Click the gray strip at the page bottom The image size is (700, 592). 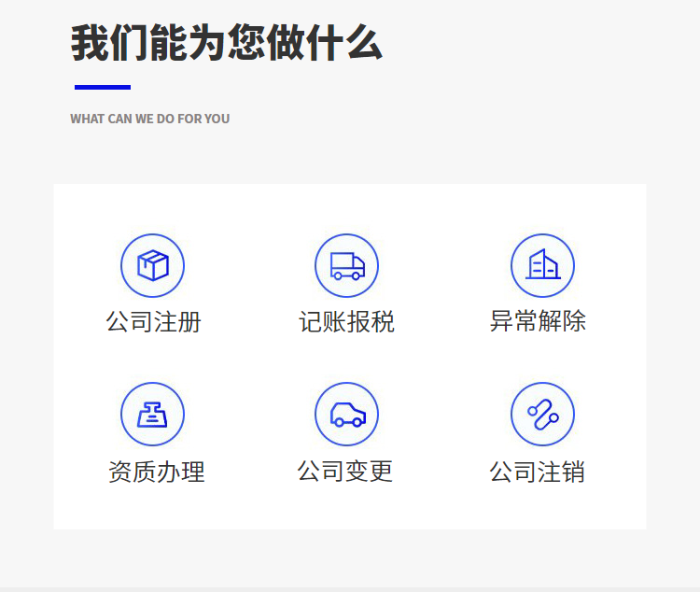(x=350, y=588)
